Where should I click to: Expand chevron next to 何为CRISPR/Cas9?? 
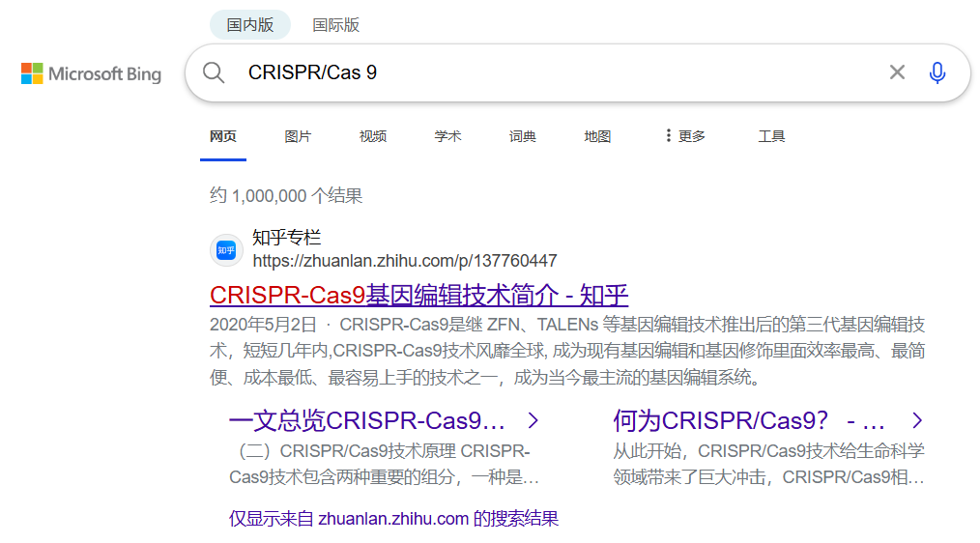(x=917, y=420)
